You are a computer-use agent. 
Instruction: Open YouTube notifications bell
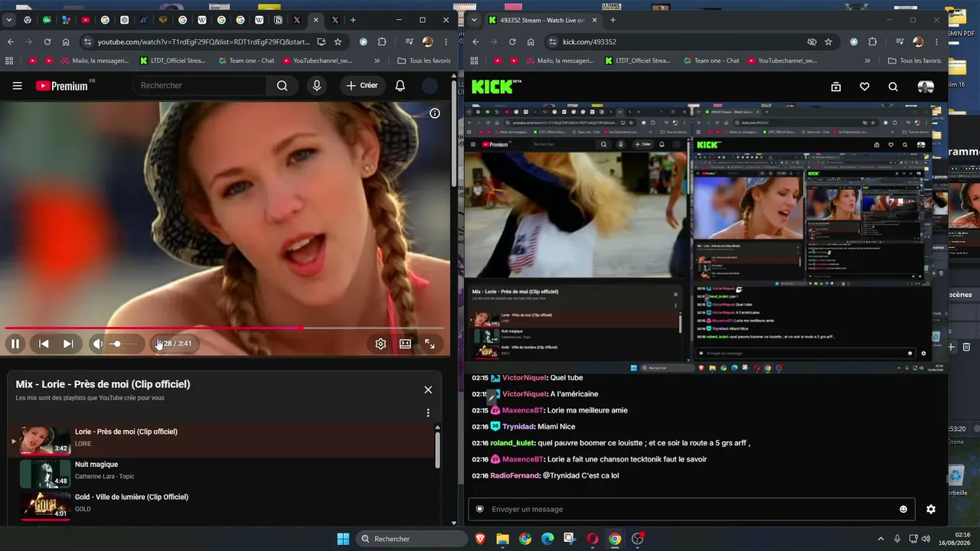click(x=400, y=86)
